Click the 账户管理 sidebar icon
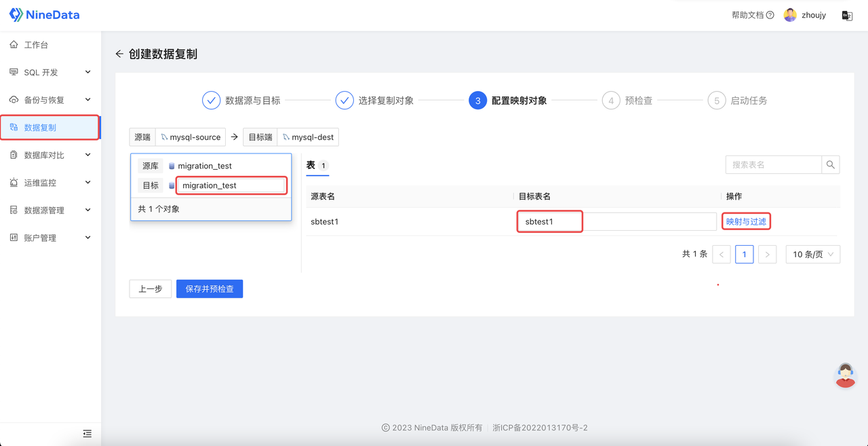 pos(14,238)
